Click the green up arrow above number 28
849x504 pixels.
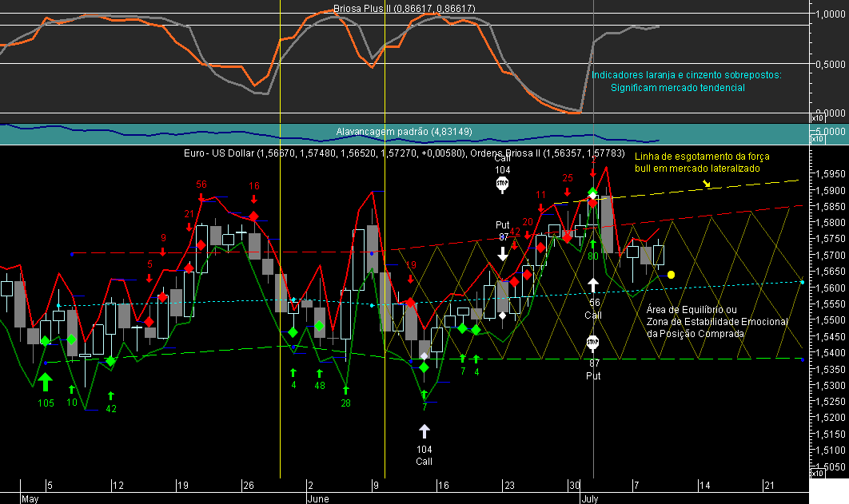346,390
